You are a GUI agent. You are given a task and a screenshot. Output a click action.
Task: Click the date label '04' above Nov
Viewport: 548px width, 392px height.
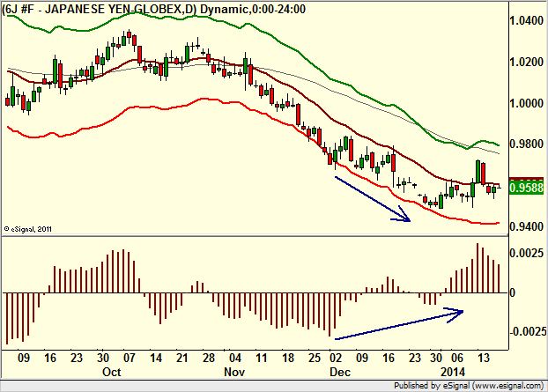(x=235, y=359)
